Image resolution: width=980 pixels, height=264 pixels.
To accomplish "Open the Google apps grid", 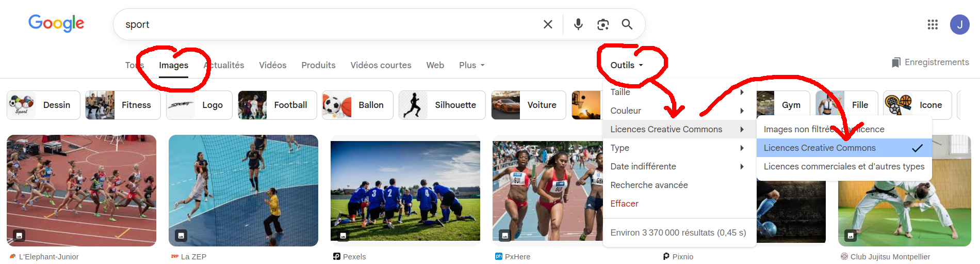I will coord(933,24).
